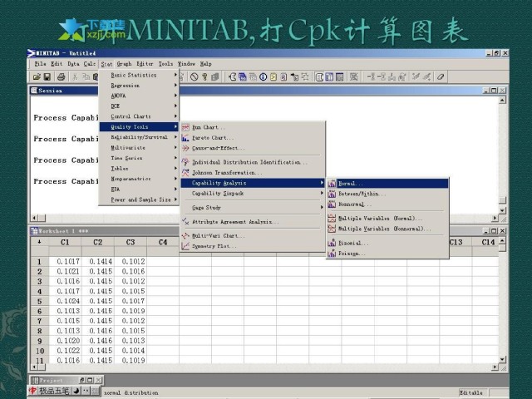Click worksheet horizontal scroll-right arrow
The image size is (532, 399).
pyautogui.click(x=495, y=367)
